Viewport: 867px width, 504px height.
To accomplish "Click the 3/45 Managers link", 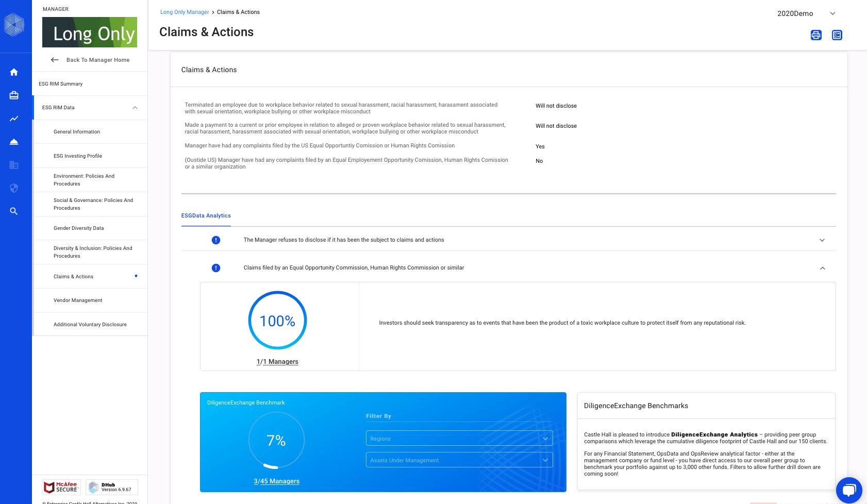I will tap(276, 481).
